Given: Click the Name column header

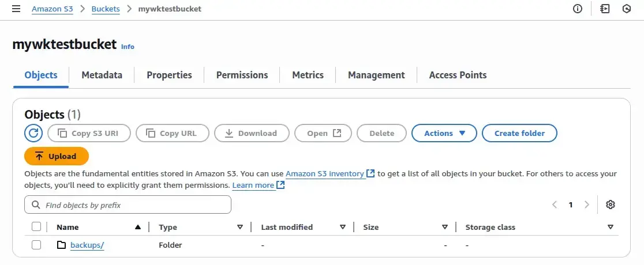Looking at the screenshot, I should pyautogui.click(x=68, y=227).
